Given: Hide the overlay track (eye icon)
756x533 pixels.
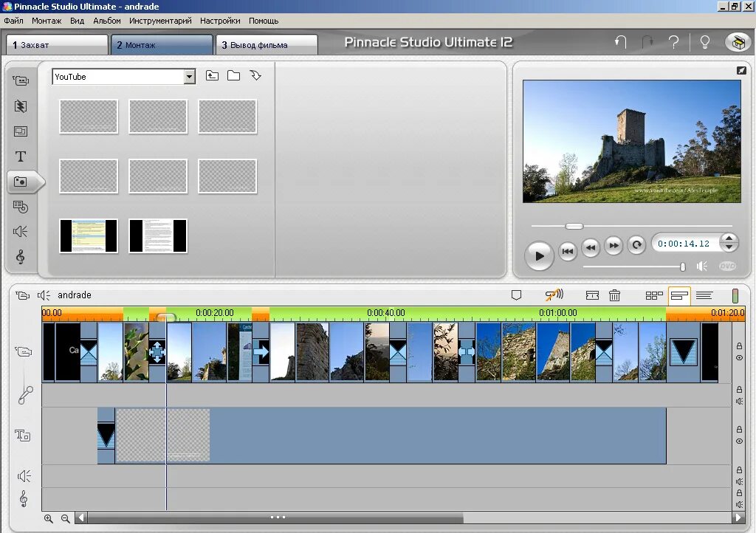Looking at the screenshot, I should [739, 441].
